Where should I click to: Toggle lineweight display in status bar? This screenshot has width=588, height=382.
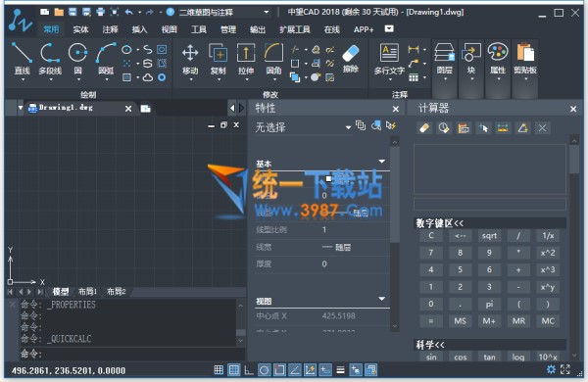(x=340, y=370)
